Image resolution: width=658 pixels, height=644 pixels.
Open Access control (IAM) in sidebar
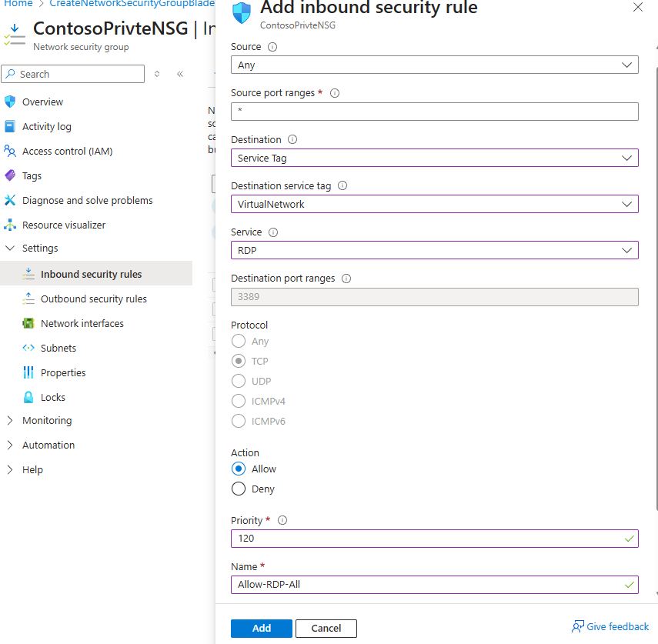(67, 152)
